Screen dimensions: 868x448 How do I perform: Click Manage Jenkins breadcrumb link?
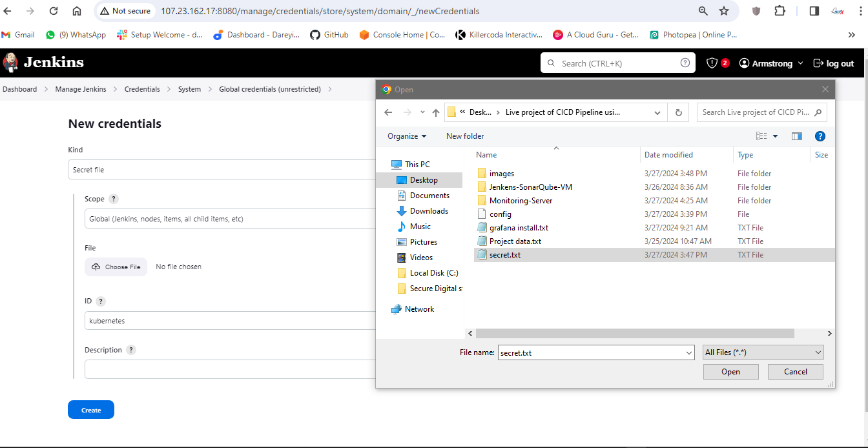pyautogui.click(x=81, y=89)
